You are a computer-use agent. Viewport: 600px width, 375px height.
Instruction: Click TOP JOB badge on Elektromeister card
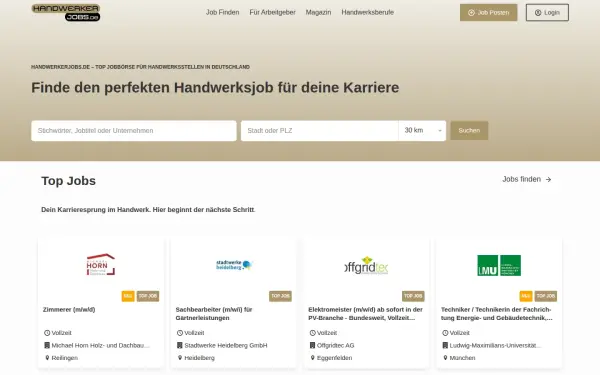(x=413, y=296)
